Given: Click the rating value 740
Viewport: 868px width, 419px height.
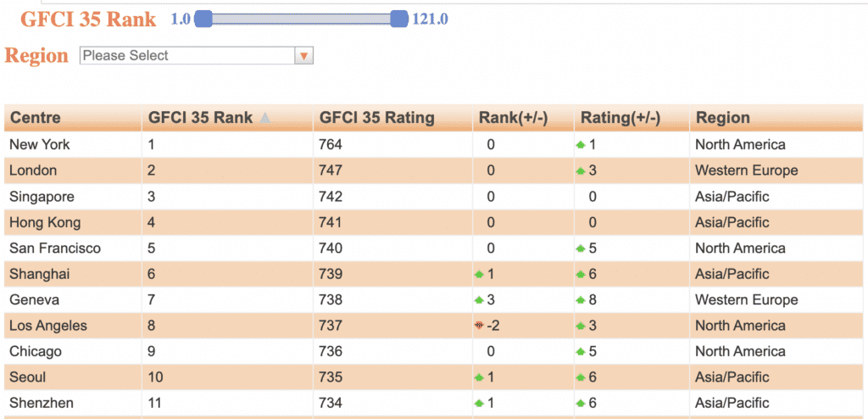Looking at the screenshot, I should [331, 249].
